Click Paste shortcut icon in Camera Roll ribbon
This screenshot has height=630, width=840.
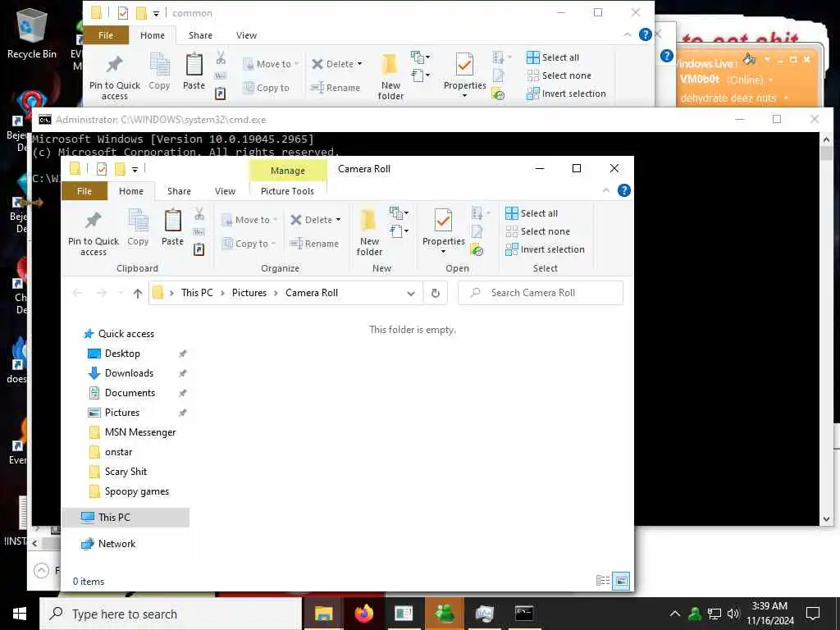point(199,249)
